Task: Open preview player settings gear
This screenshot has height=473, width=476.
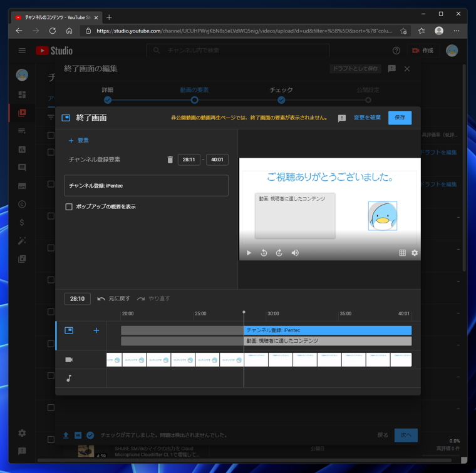Action: click(x=415, y=253)
